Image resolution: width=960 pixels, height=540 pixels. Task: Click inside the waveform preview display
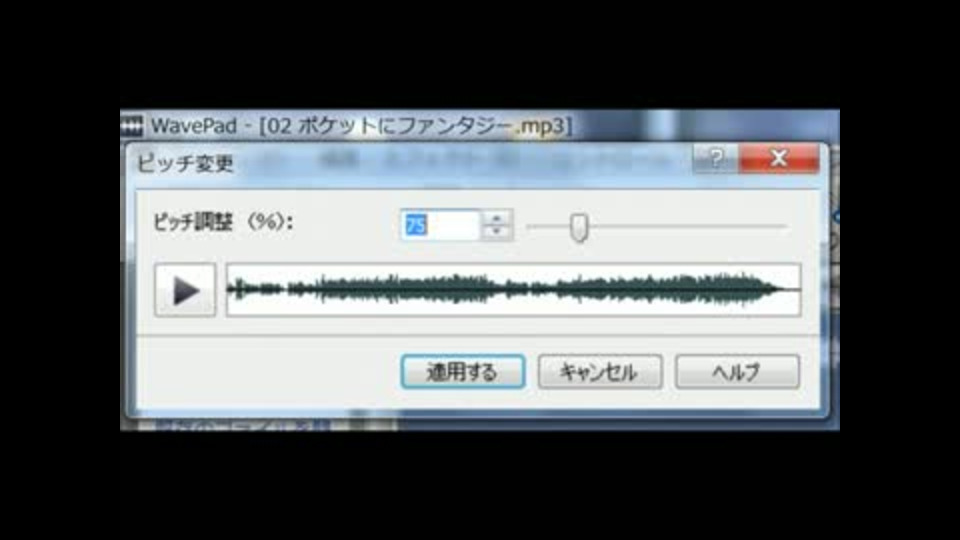pos(513,290)
